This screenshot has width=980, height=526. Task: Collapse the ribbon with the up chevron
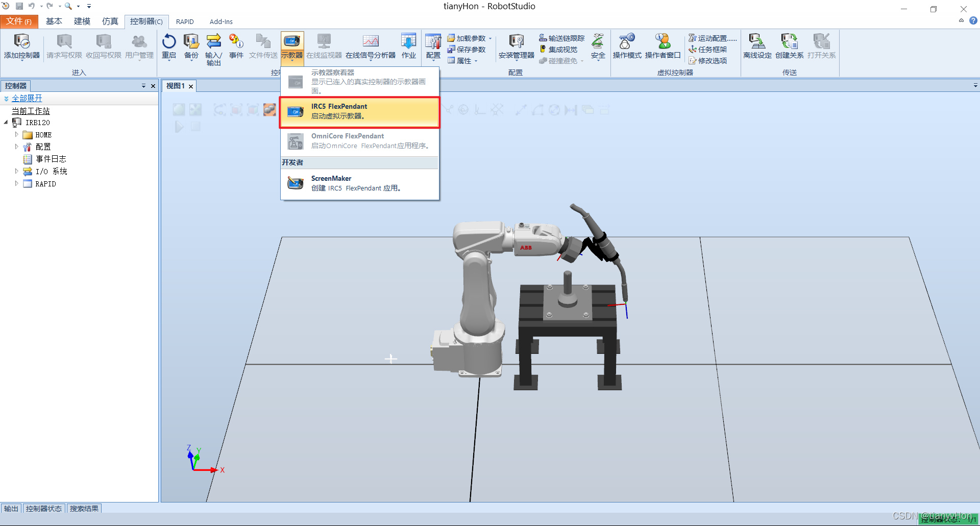click(961, 21)
